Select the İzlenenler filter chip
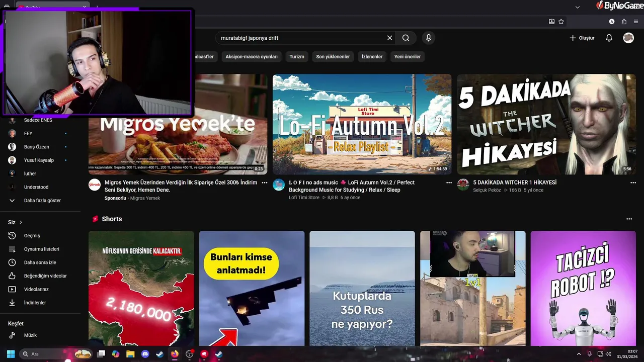644x362 pixels. point(372,57)
